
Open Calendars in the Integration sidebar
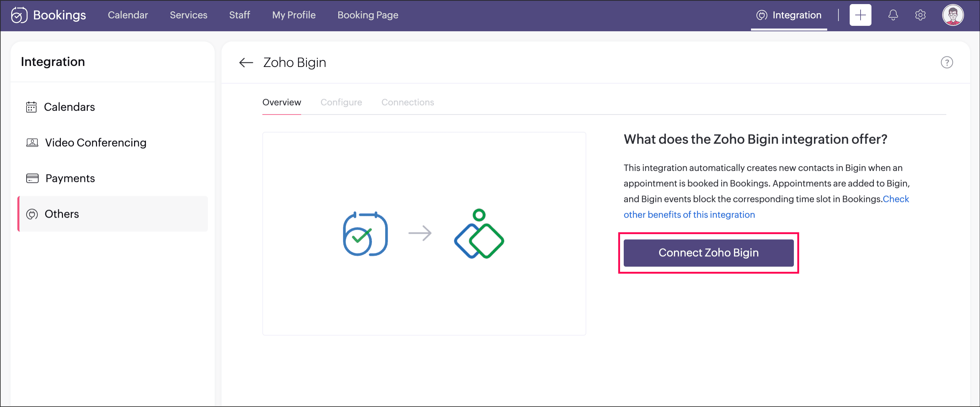pyautogui.click(x=69, y=107)
